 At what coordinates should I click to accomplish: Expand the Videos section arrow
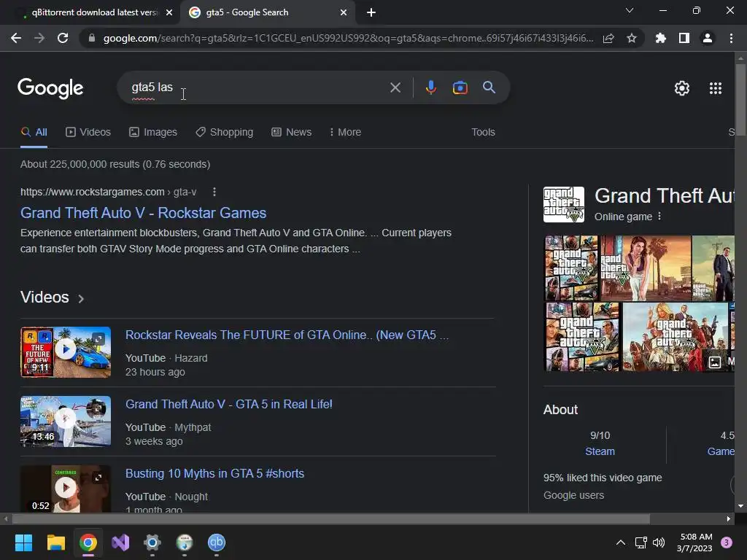81,298
